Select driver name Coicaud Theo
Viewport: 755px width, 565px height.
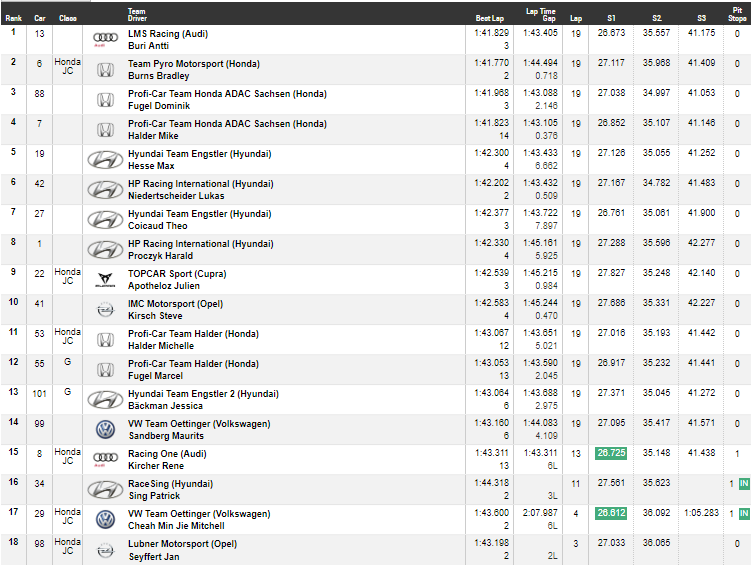coord(157,225)
